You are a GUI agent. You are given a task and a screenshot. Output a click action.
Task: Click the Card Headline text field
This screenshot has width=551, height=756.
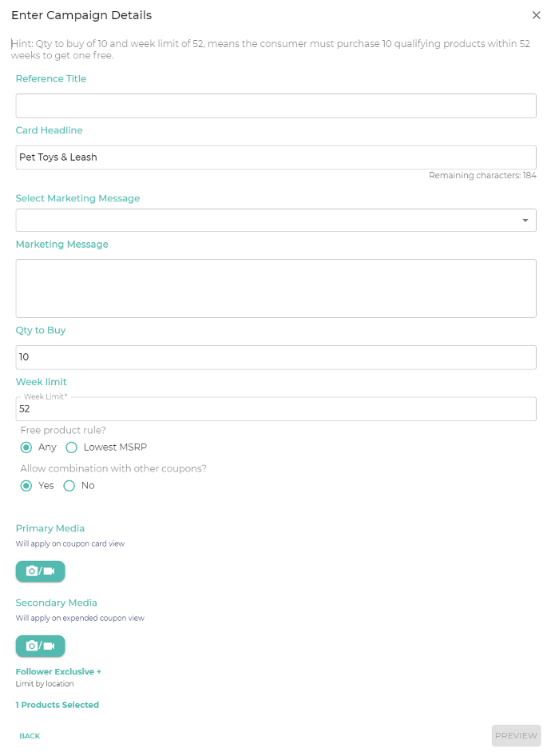pos(276,157)
